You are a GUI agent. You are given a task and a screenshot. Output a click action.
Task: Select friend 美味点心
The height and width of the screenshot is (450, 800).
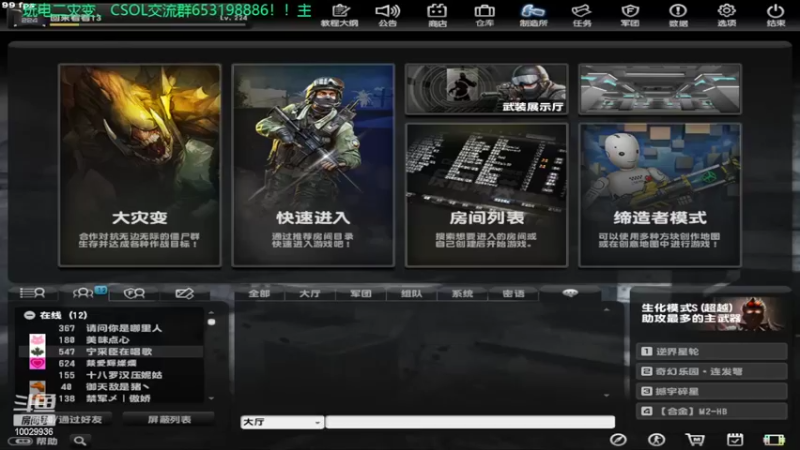pos(111,340)
